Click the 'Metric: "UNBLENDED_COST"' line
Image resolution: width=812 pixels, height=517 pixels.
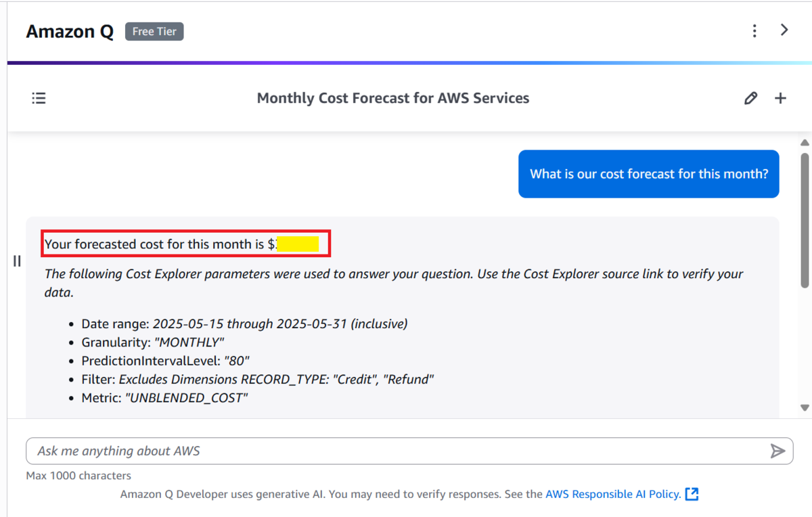(164, 398)
